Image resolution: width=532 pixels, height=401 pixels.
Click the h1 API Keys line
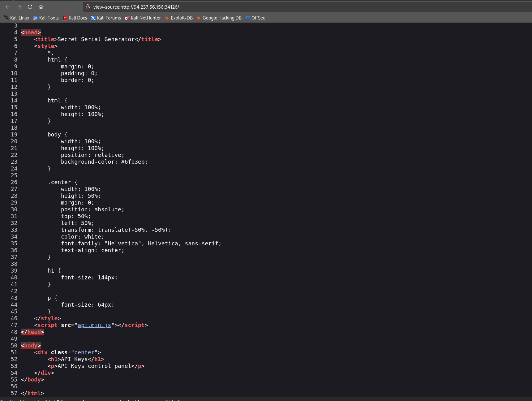76,359
